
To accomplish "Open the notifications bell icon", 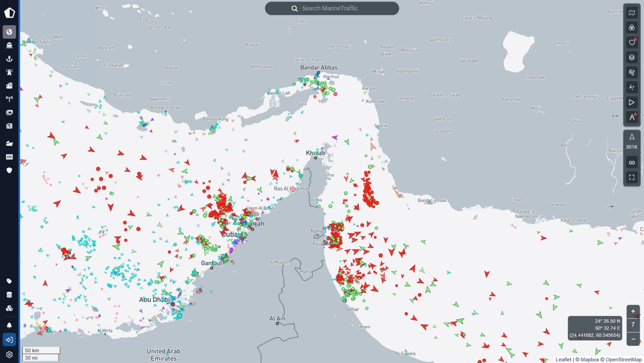I will 10,325.
